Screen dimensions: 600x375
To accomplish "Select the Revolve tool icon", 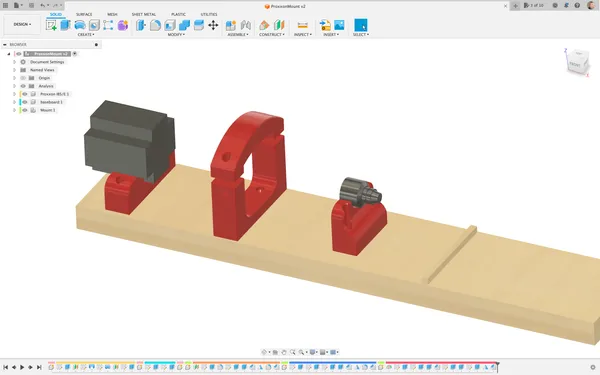I will [80, 25].
